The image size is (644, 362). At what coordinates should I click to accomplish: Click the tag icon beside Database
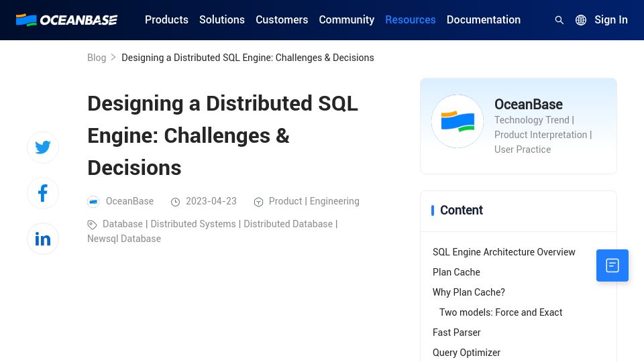92,225
